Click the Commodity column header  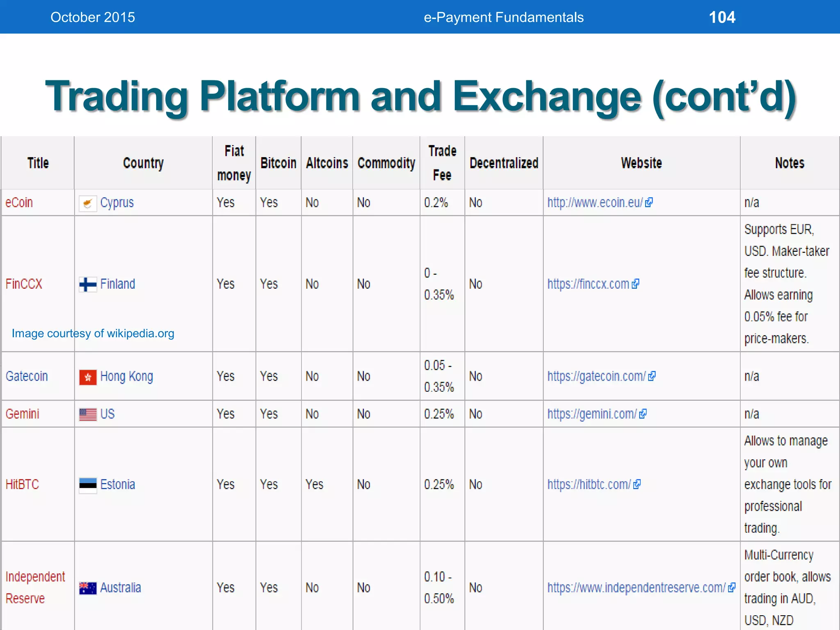(386, 163)
